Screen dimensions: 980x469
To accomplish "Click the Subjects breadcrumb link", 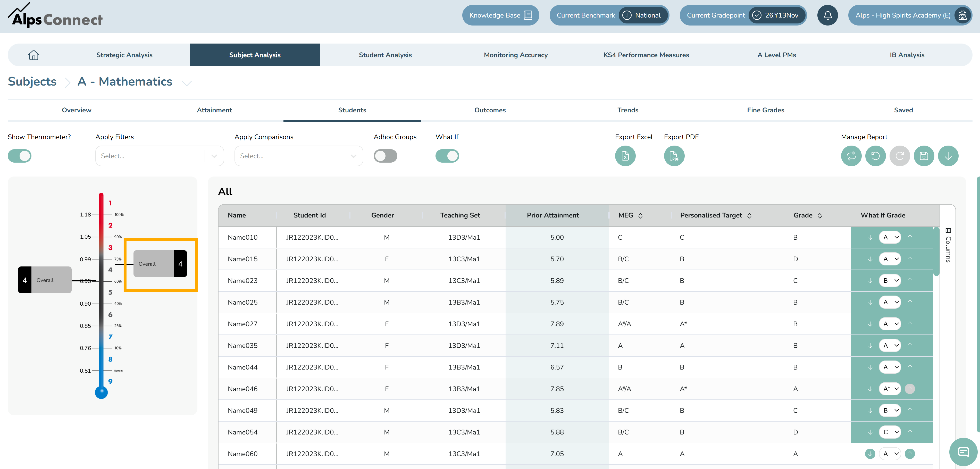I will pos(32,82).
